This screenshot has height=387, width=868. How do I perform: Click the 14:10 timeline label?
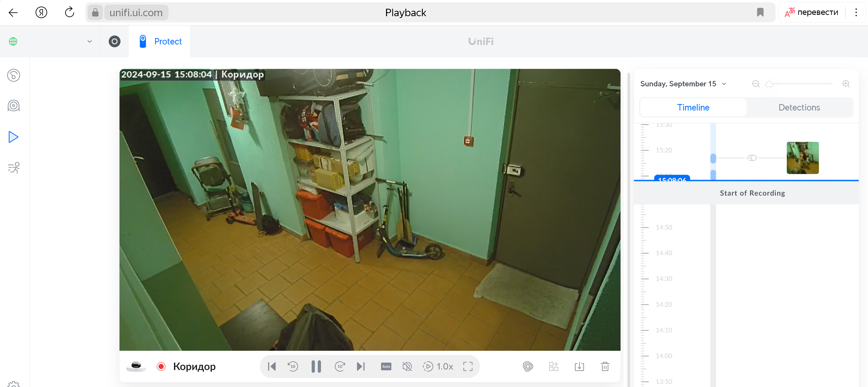pyautogui.click(x=664, y=330)
